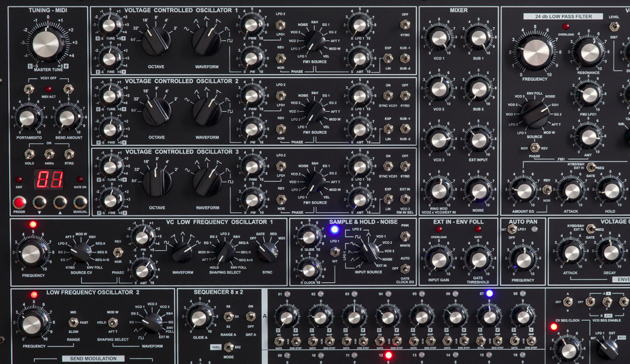The width and height of the screenshot is (630, 364).
Task: Click filter AMOUNT EG knob
Action: (x=524, y=192)
